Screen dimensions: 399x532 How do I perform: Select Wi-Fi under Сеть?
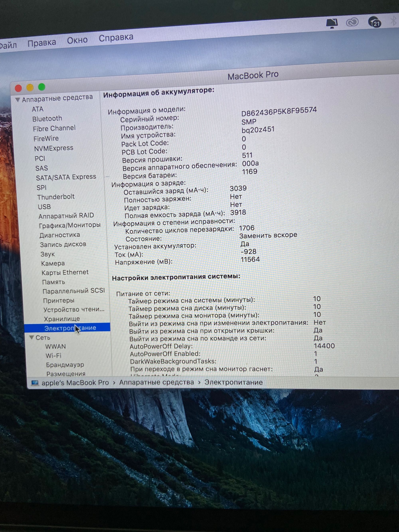53,356
